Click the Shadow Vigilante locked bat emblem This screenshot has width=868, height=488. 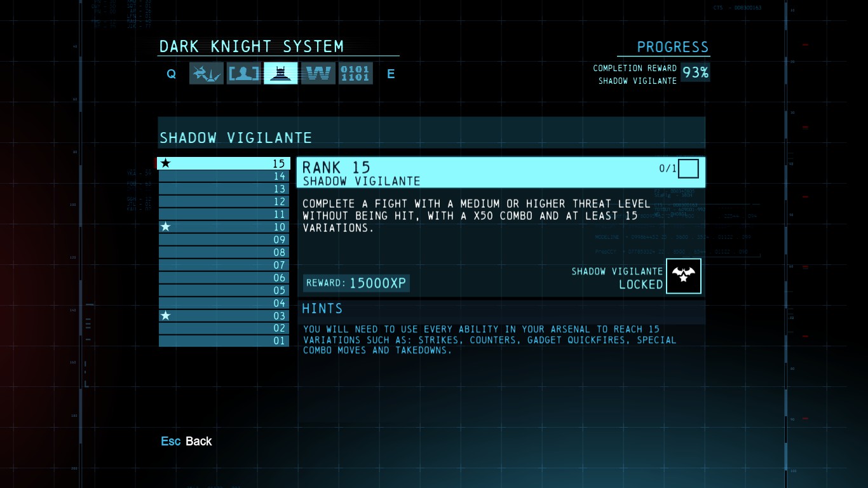tap(684, 276)
